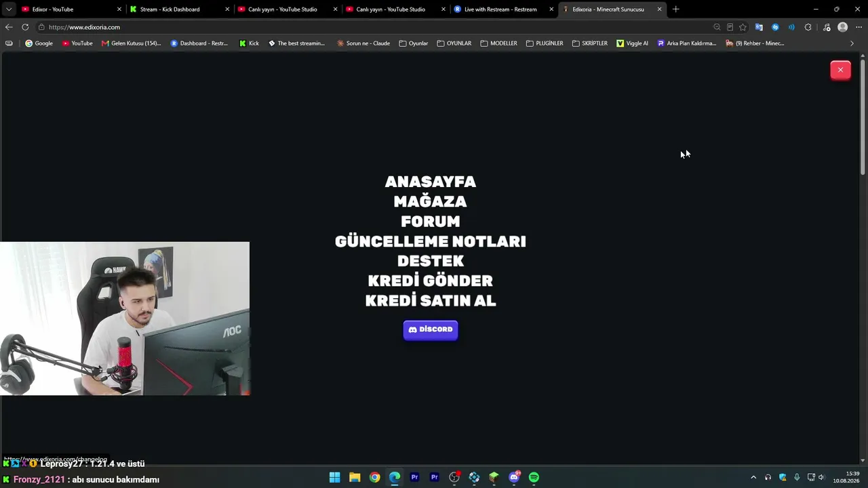The width and height of the screenshot is (868, 488).
Task: Open the media control music icon
Action: (827, 27)
